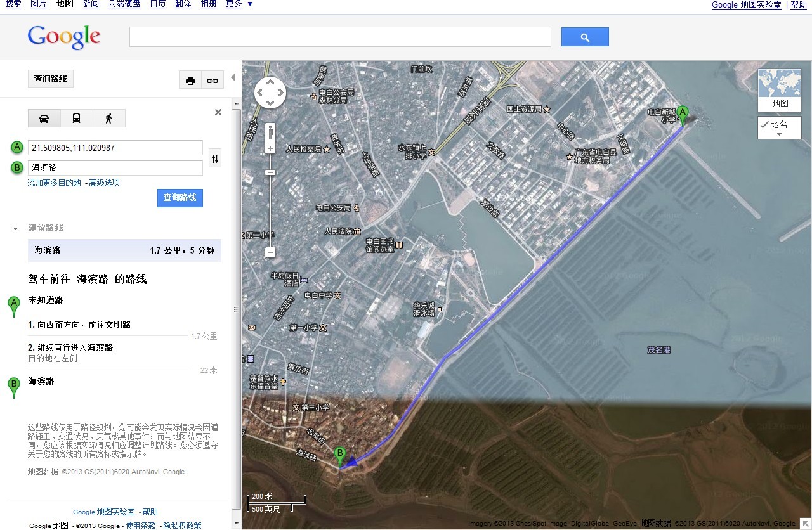Select the public transit bus icon
Image resolution: width=812 pixels, height=530 pixels.
coord(76,119)
